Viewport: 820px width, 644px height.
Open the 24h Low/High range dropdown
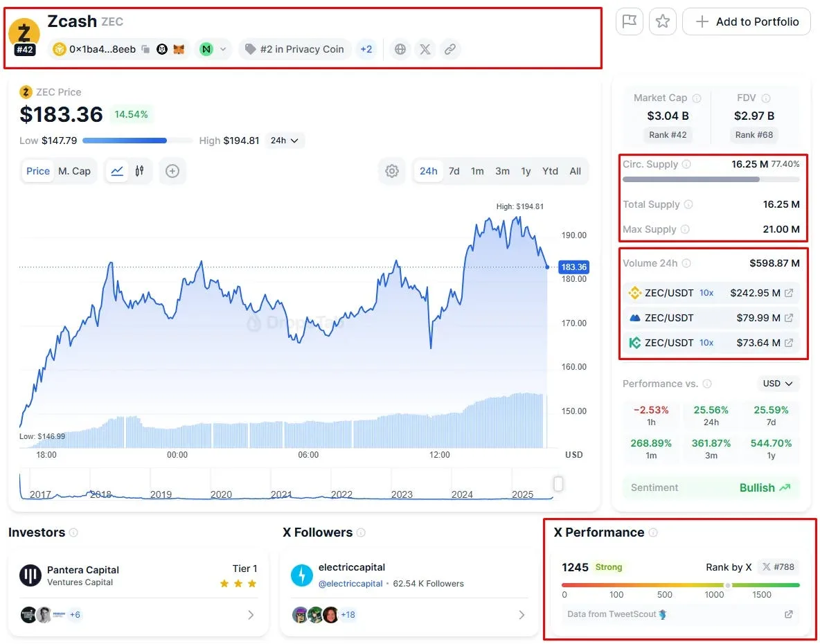pyautogui.click(x=285, y=141)
